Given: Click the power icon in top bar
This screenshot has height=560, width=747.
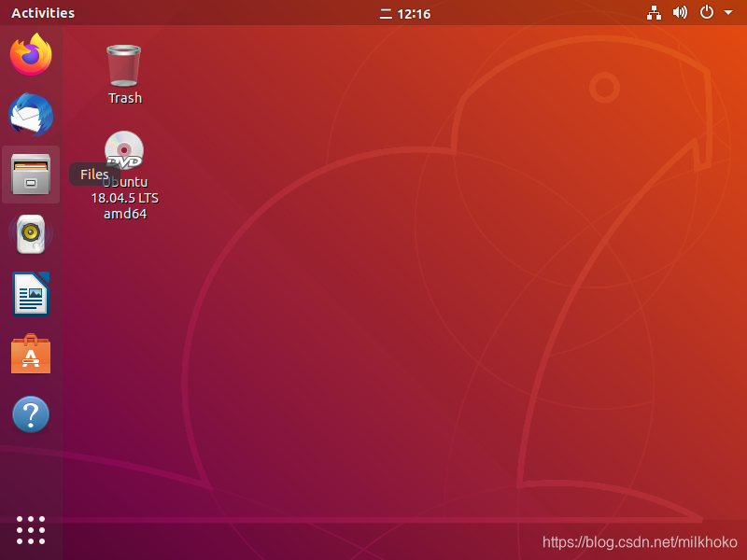Looking at the screenshot, I should tap(707, 12).
